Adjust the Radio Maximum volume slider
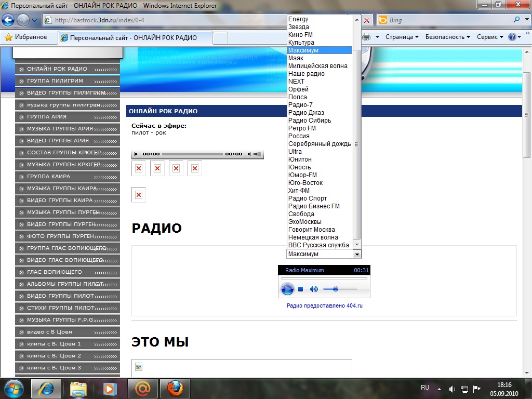The width and height of the screenshot is (532, 399). [340, 289]
